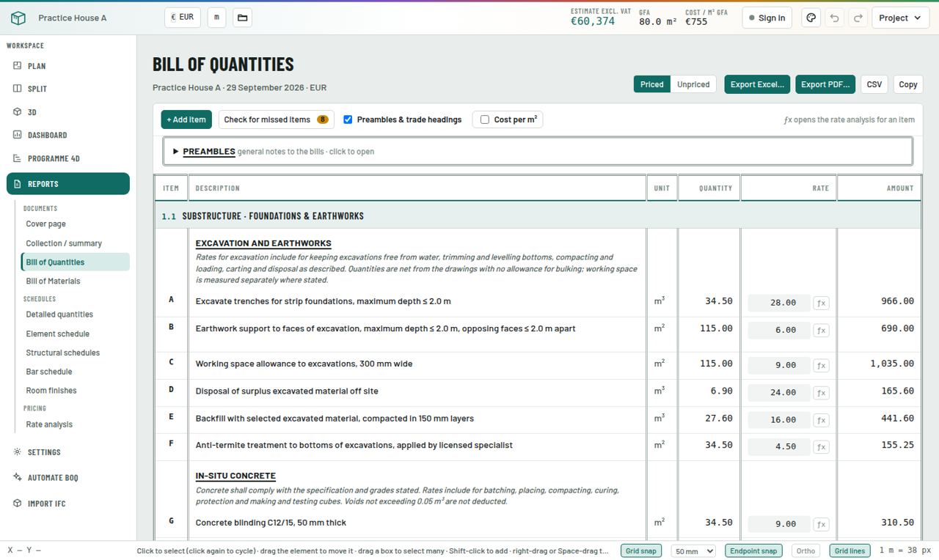
Task: Open the Split view icon in sidebar
Action: (x=18, y=89)
